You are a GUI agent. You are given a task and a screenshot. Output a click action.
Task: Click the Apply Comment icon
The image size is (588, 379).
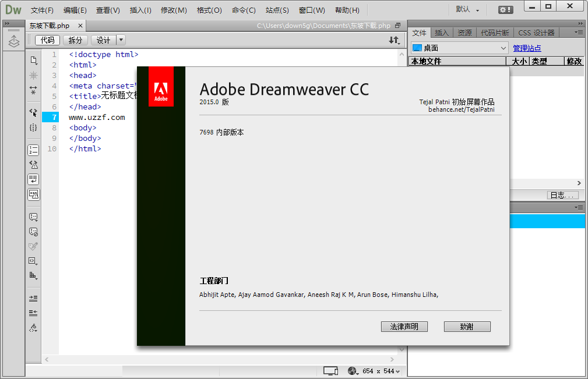click(x=33, y=217)
